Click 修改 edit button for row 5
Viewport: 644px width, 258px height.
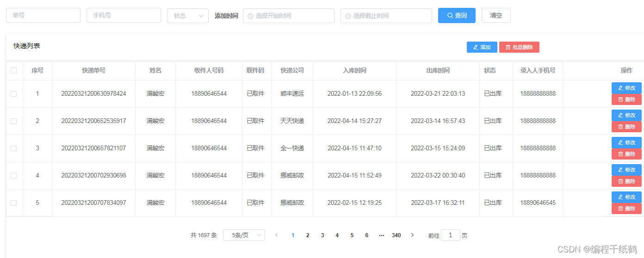point(626,197)
